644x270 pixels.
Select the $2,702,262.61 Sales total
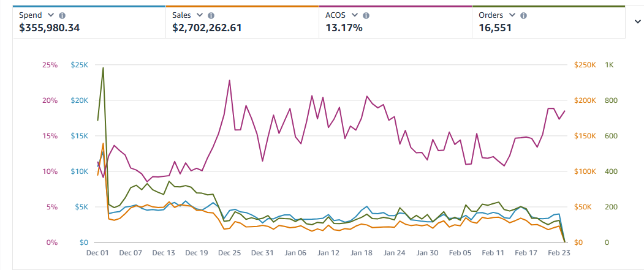tap(207, 28)
